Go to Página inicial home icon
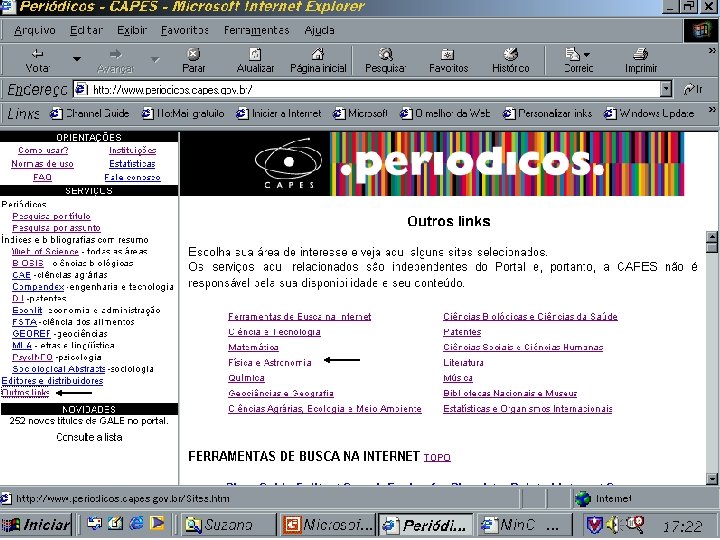Screen dimensions: 720x540 point(318,54)
